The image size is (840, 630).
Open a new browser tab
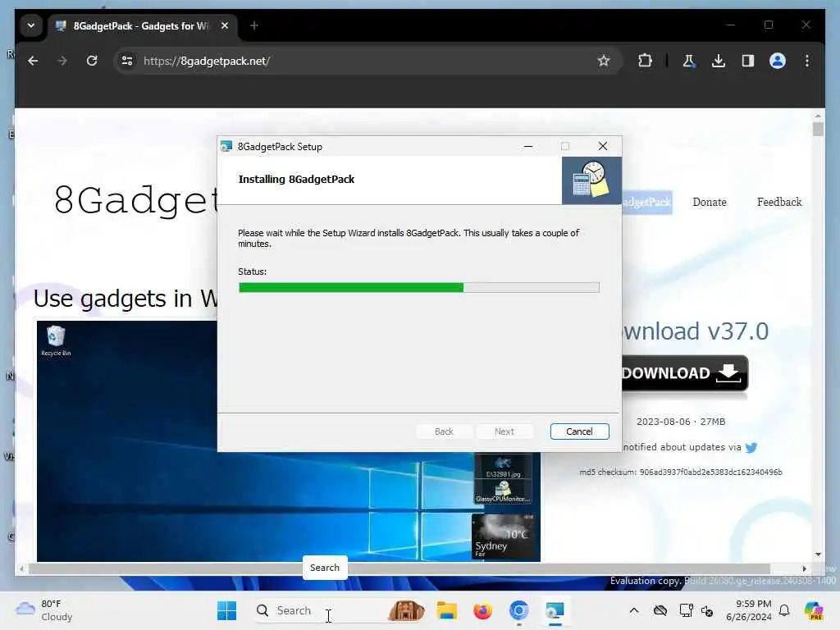254,25
